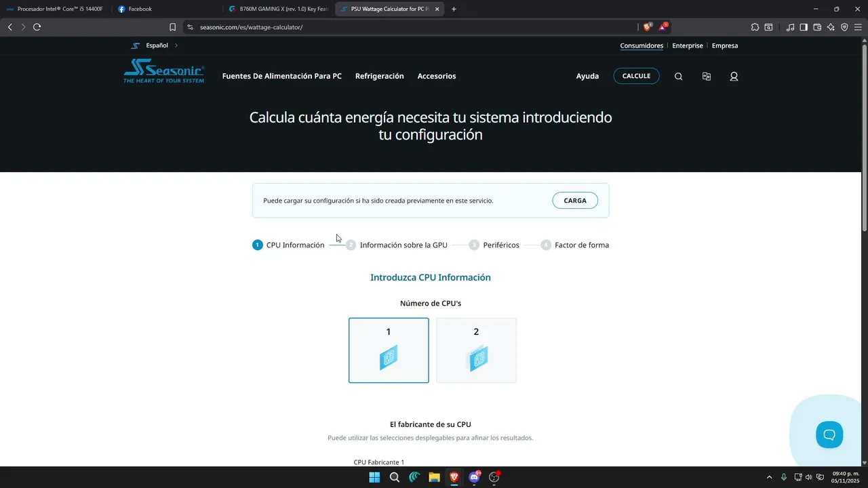Open the Brave Wallet icon
Viewport: 868px width, 488px height.
pyautogui.click(x=817, y=27)
